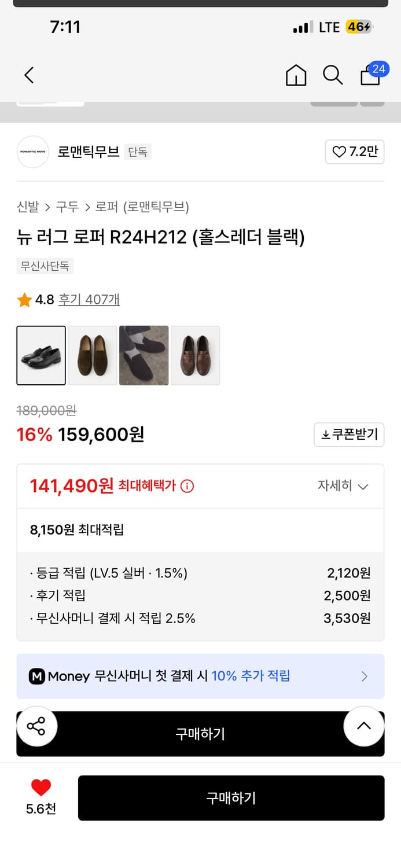This screenshot has width=401, height=868.
Task: Open Musinsa Money 10% reward details chevron
Action: pyautogui.click(x=364, y=676)
